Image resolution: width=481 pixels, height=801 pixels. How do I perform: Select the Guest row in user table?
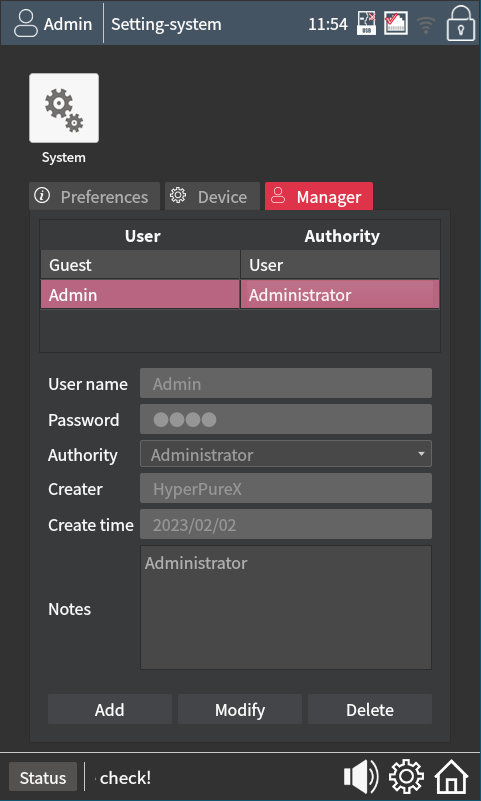(240, 265)
